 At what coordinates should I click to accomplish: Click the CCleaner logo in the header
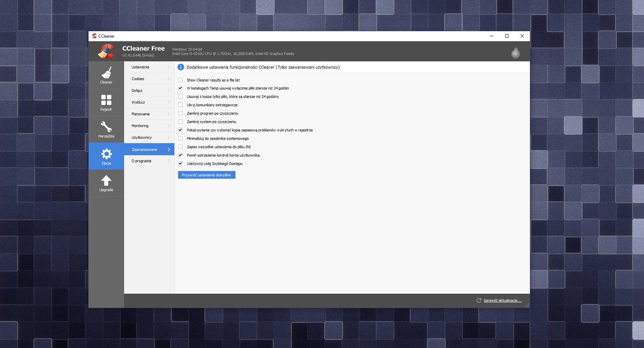pyautogui.click(x=106, y=51)
